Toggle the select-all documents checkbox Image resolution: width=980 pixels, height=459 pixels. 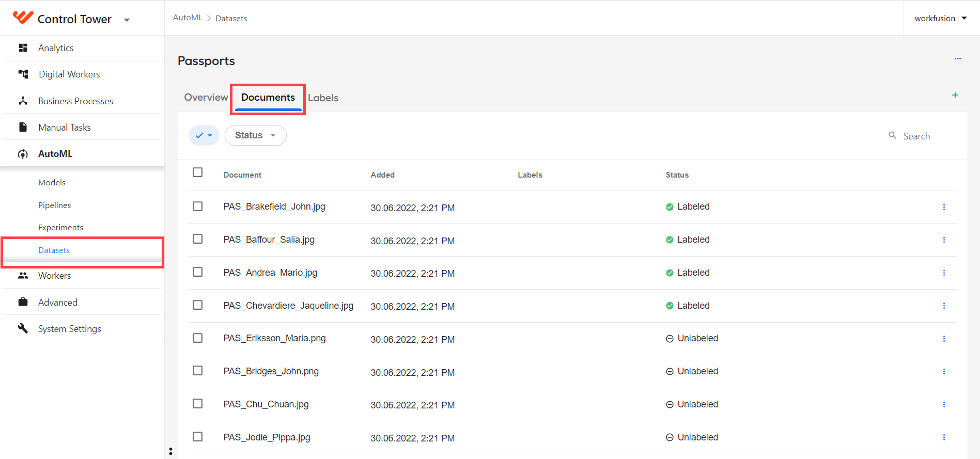197,172
